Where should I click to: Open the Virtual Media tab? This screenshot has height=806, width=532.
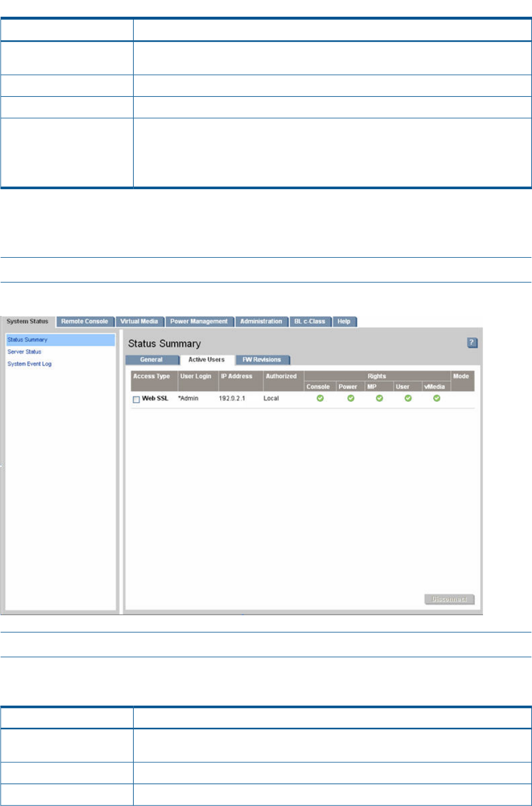[x=139, y=321]
